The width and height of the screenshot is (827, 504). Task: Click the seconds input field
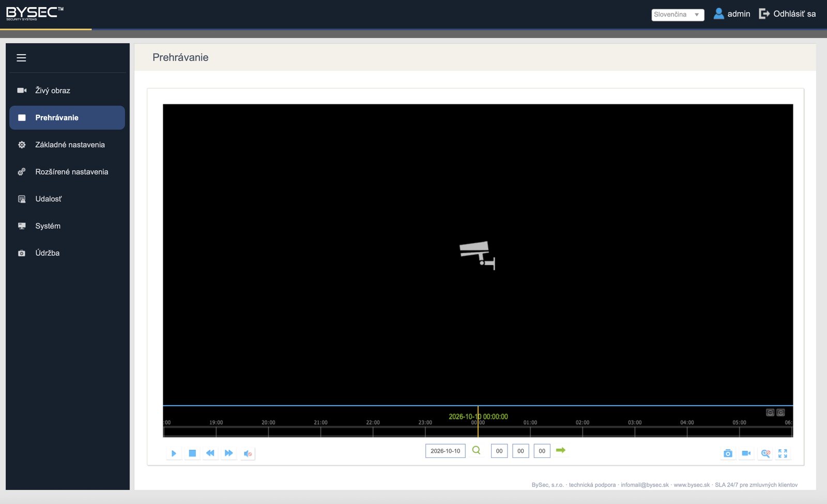point(542,451)
